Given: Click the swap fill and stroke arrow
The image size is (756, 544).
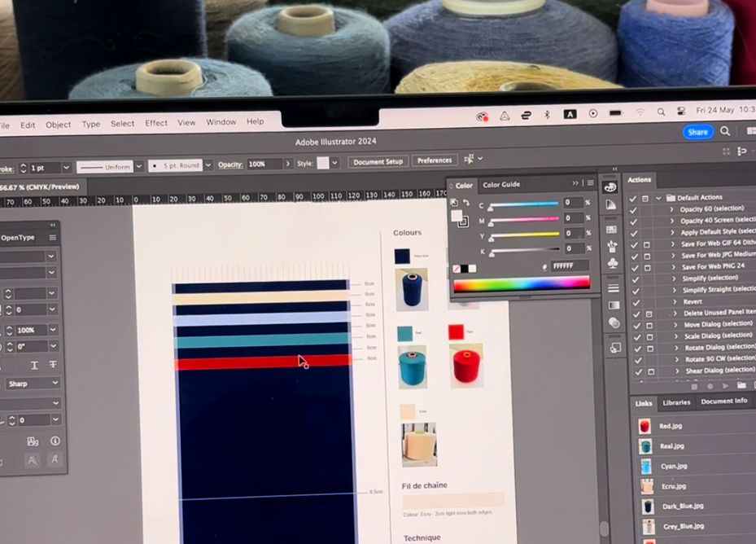Looking at the screenshot, I should 465,203.
